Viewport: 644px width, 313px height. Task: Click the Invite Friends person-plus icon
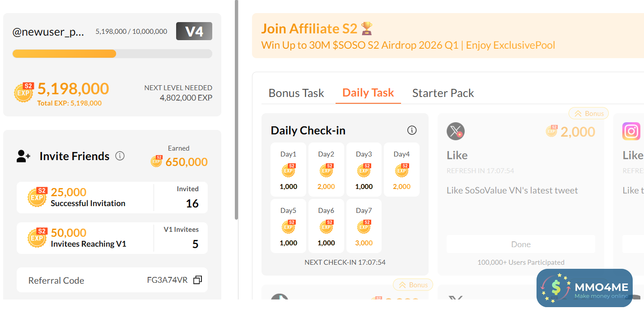coord(23,156)
